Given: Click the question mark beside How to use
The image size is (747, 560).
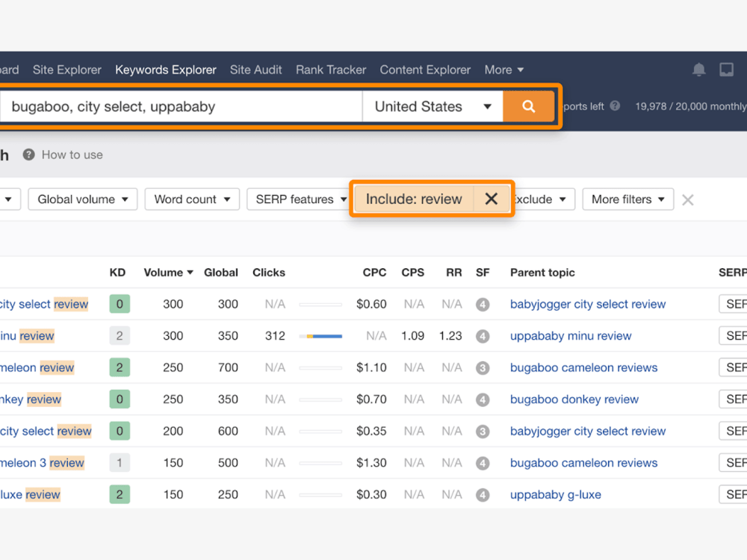Looking at the screenshot, I should coord(28,155).
